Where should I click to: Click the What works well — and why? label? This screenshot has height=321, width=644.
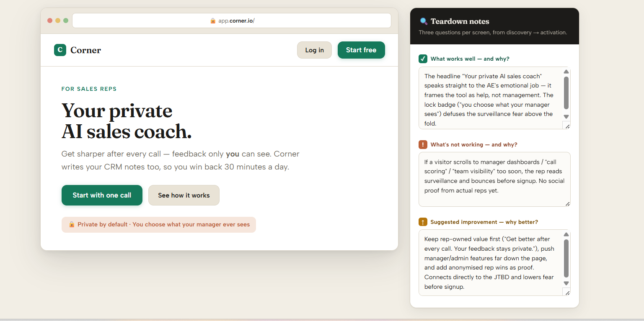(470, 59)
